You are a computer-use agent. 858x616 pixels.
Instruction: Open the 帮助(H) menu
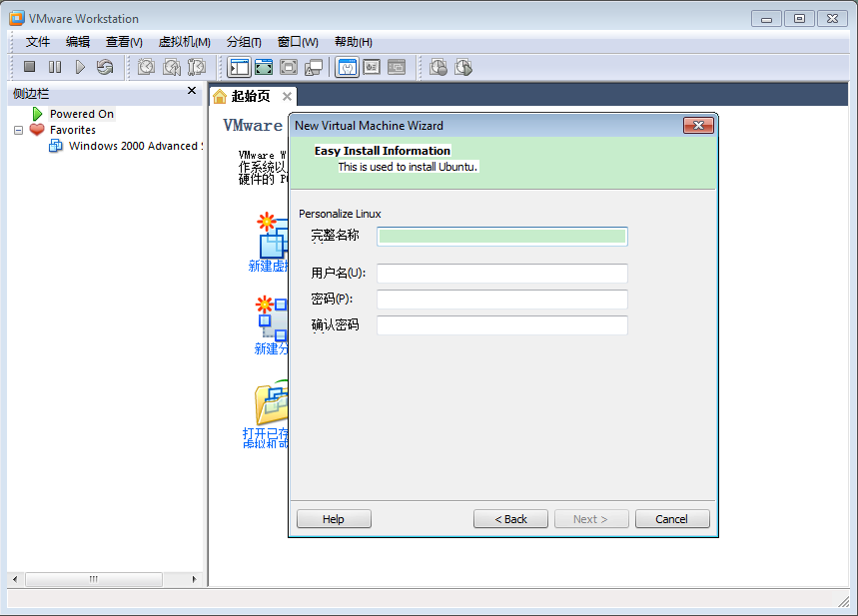click(354, 42)
